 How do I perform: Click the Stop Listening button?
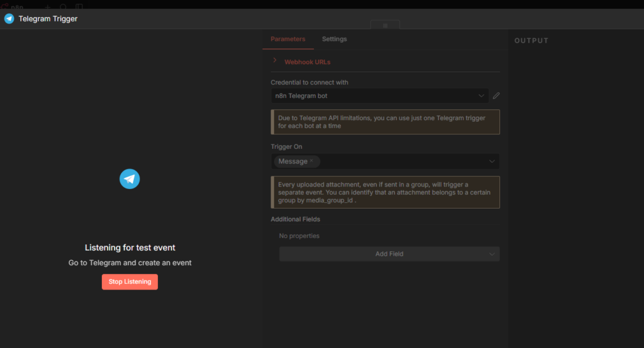tap(130, 281)
